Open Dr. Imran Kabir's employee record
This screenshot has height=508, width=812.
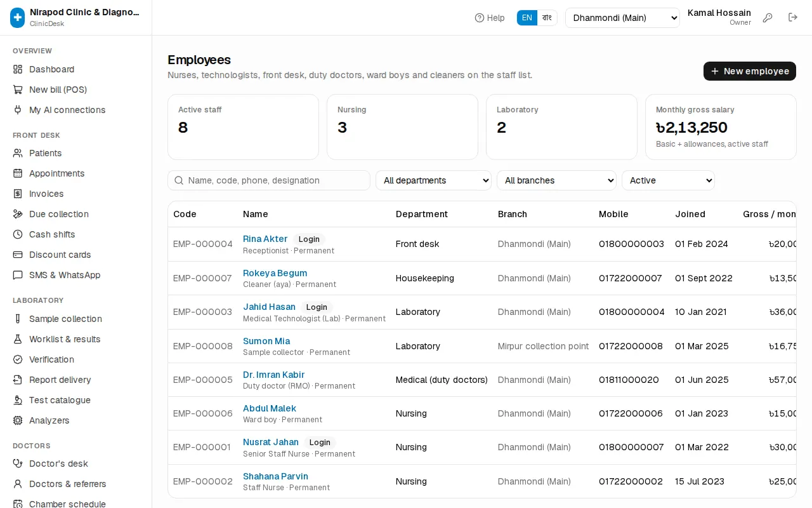(273, 375)
